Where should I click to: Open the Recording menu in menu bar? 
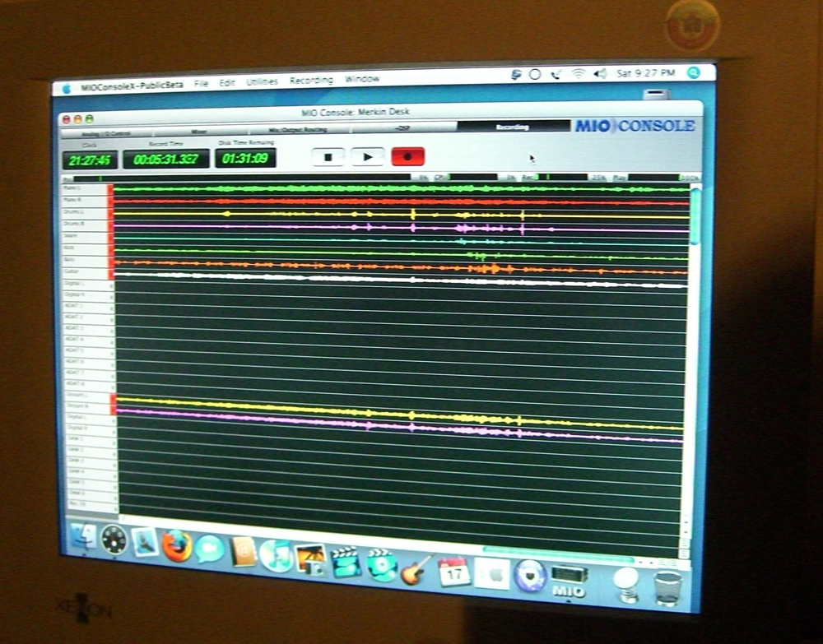[311, 81]
